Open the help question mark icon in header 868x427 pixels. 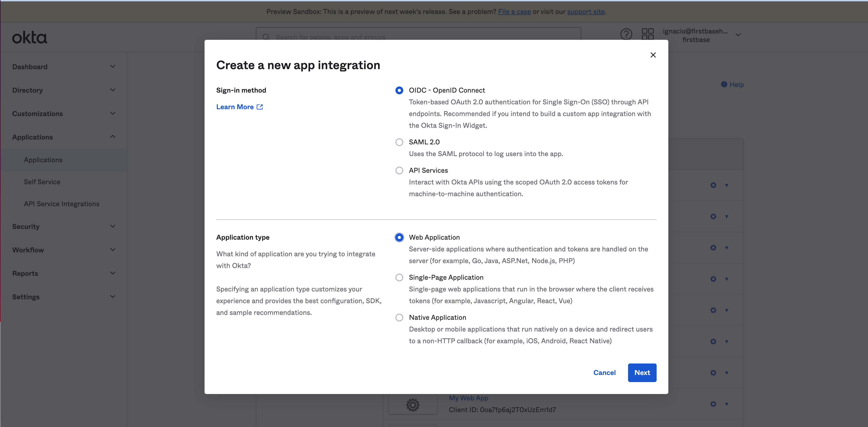tap(626, 34)
